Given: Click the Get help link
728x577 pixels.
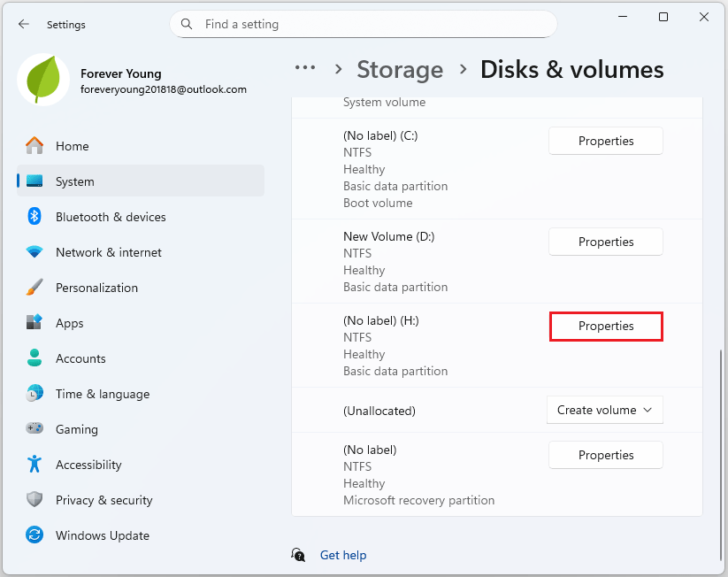Looking at the screenshot, I should [x=342, y=555].
